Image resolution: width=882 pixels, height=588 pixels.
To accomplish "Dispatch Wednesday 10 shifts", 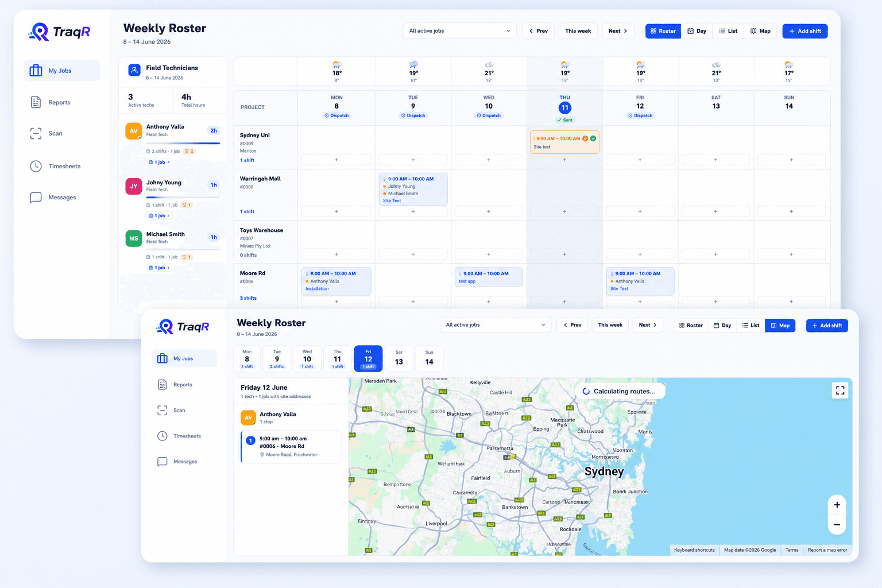I will tap(489, 115).
